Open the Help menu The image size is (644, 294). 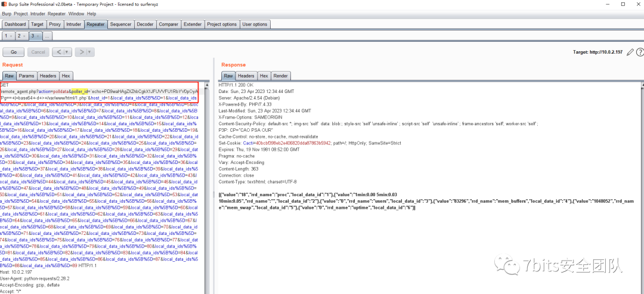92,14
